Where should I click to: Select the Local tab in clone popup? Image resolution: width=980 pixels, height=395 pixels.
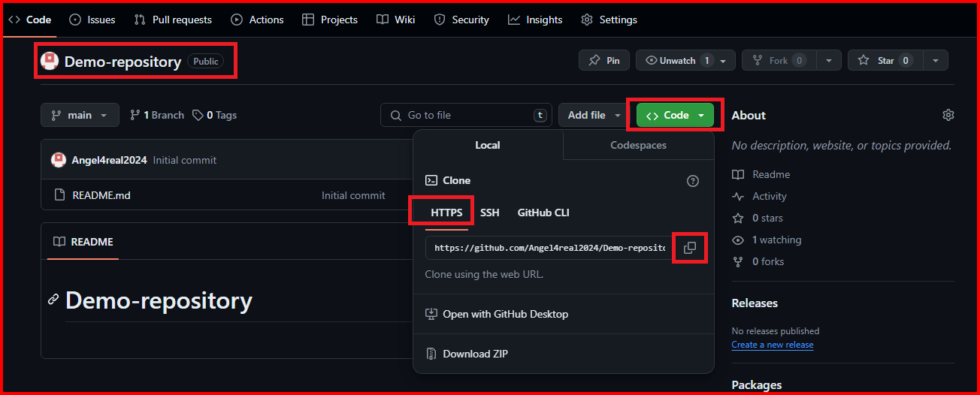488,145
